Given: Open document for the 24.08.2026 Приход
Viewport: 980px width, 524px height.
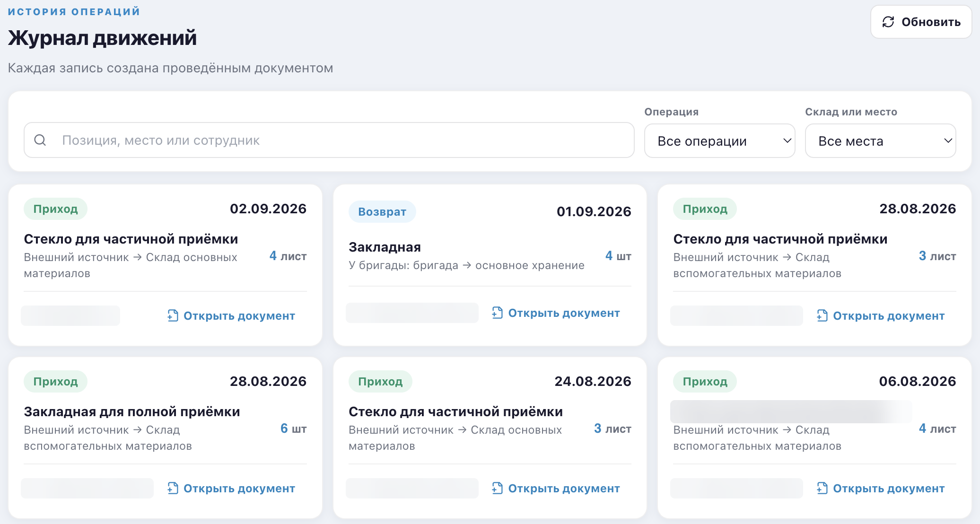Looking at the screenshot, I should pos(555,489).
